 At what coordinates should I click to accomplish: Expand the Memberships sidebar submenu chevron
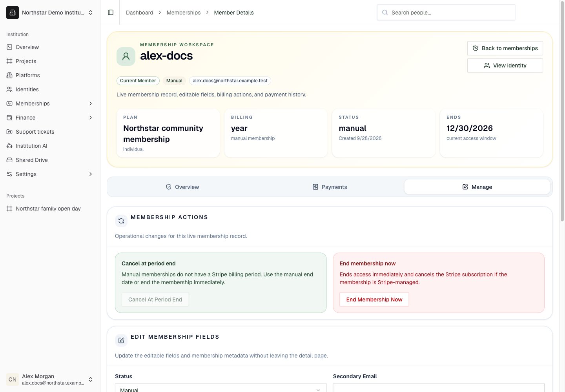[x=91, y=103]
